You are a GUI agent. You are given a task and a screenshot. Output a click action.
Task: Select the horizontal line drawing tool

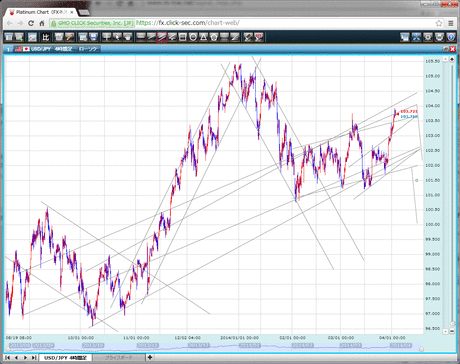141,37
